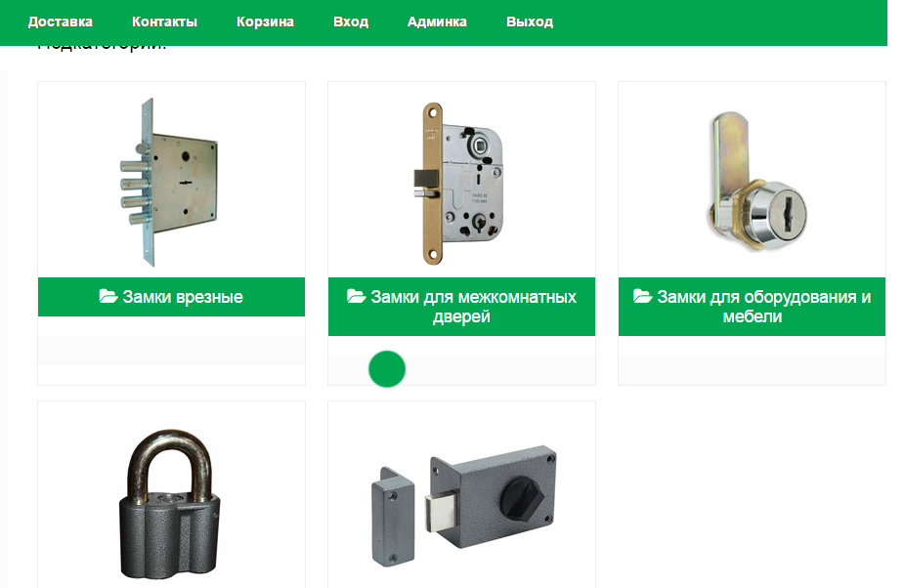
Task: Open Админка from the top bar
Action: coord(437,21)
